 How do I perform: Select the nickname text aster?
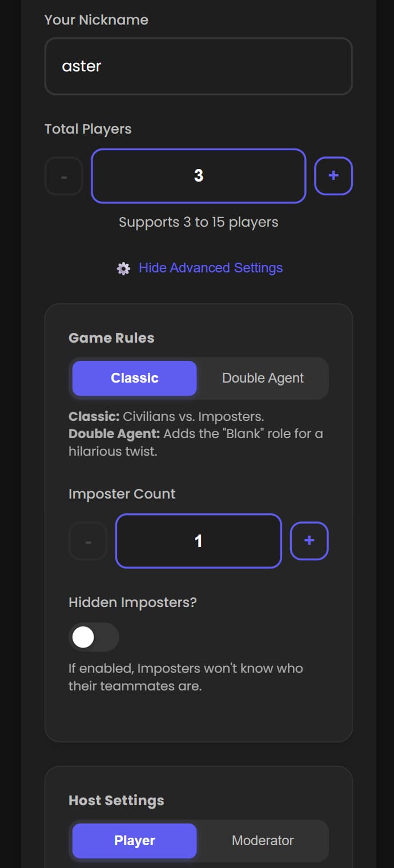[81, 66]
